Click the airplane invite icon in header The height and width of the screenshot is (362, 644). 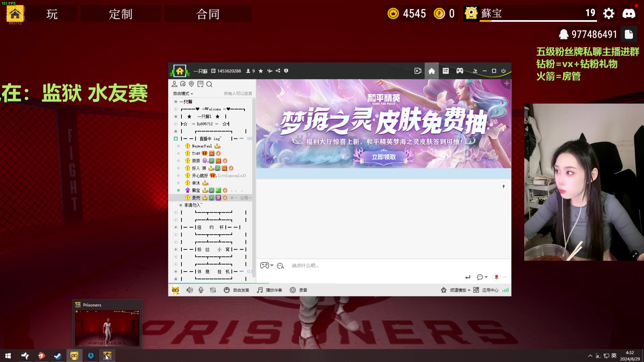click(x=270, y=71)
